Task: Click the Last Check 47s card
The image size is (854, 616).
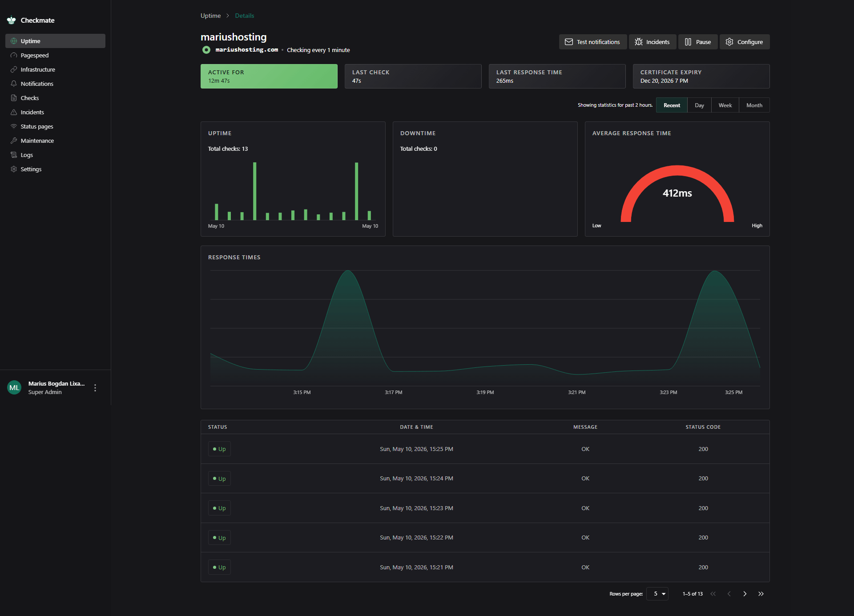Action: (413, 76)
